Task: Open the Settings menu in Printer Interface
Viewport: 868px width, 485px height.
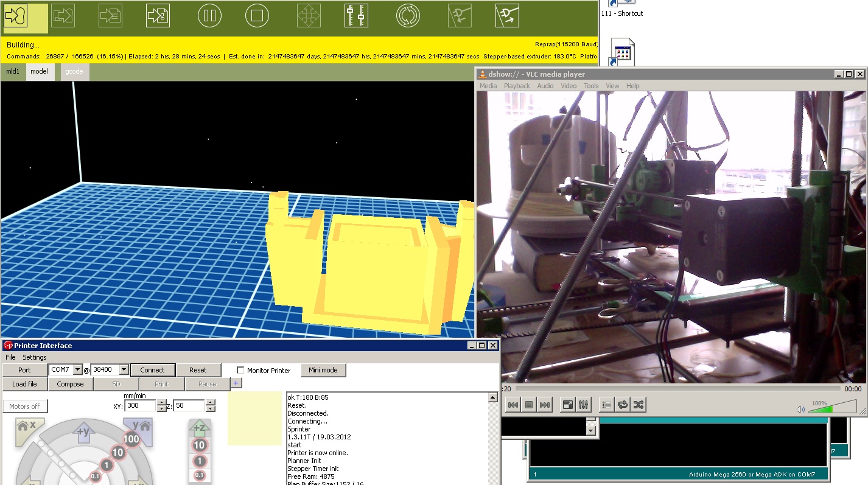Action: click(34, 357)
